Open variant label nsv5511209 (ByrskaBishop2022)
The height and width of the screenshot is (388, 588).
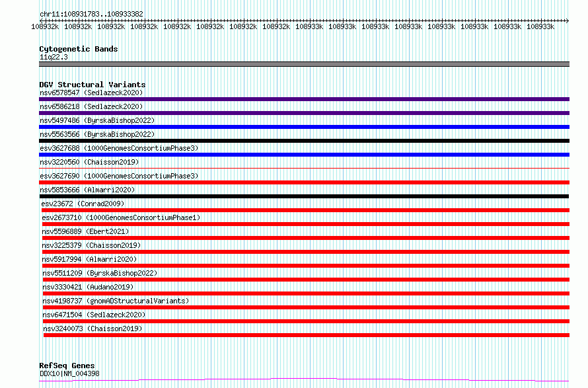click(x=100, y=273)
